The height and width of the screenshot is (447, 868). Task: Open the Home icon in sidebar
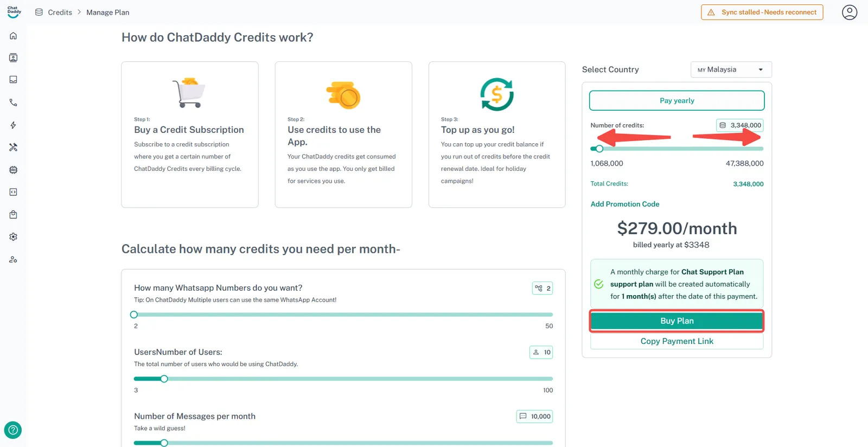click(x=14, y=36)
